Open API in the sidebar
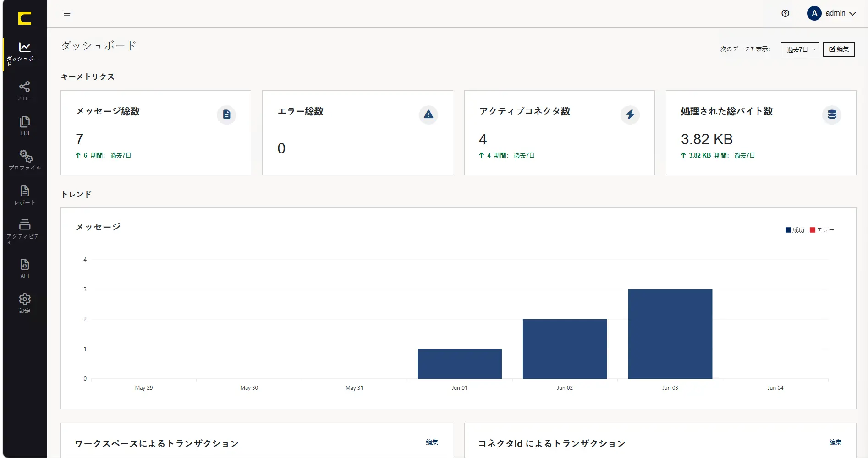Viewport: 868px width, 458px height. [25, 269]
